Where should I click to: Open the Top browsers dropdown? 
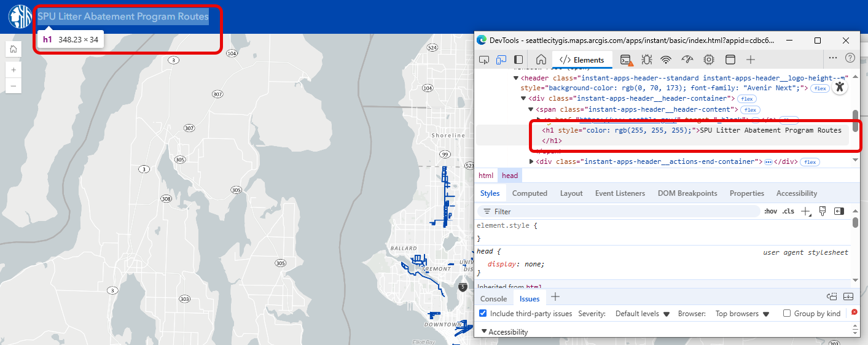[x=742, y=314]
